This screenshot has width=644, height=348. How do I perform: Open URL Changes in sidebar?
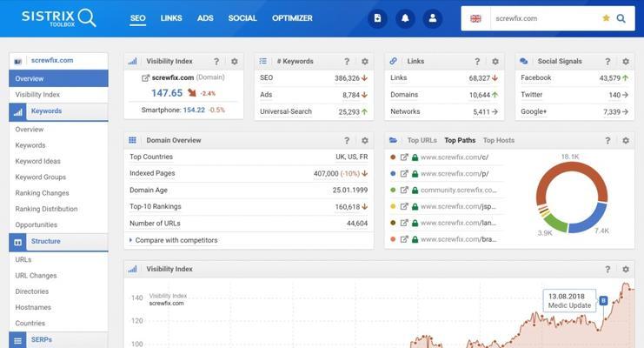(x=36, y=276)
